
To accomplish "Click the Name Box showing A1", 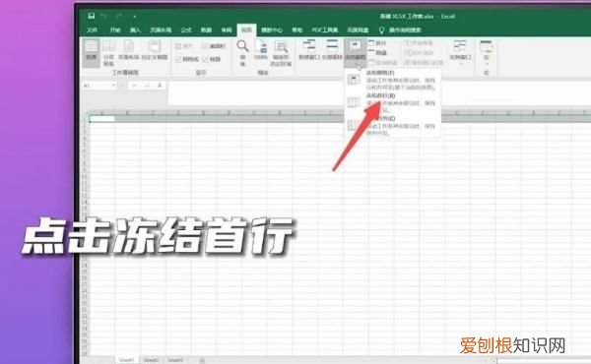I will tap(97, 86).
